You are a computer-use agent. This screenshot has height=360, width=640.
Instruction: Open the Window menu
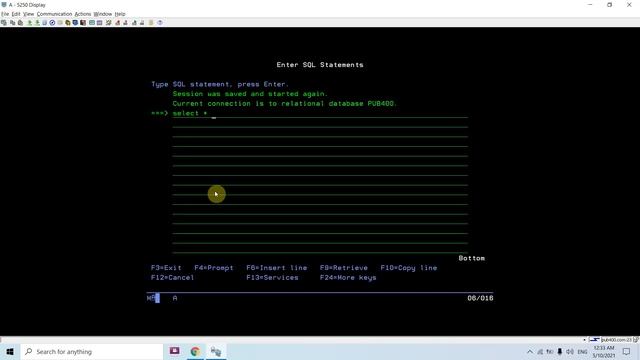[103, 14]
